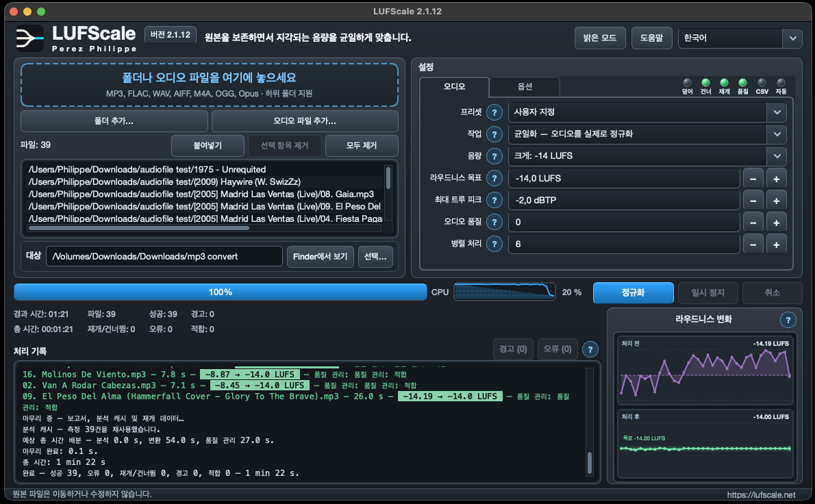Increase 오디오 품질 value
This screenshot has height=504, width=815.
pyautogui.click(x=776, y=223)
